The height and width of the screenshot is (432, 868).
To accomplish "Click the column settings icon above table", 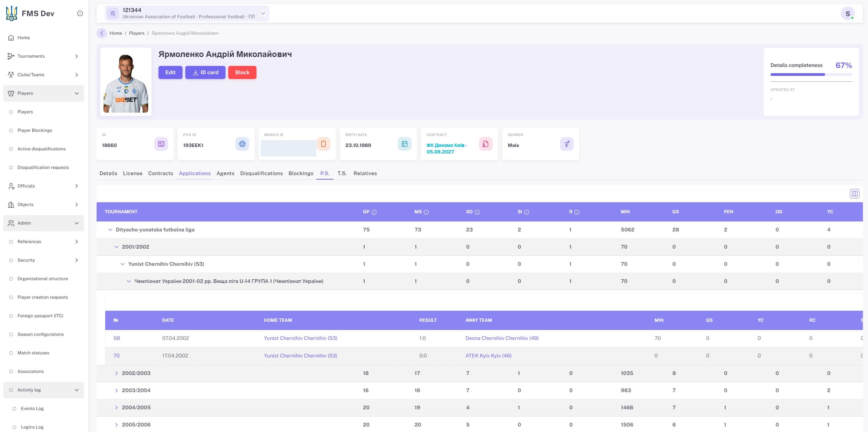I will (x=854, y=194).
